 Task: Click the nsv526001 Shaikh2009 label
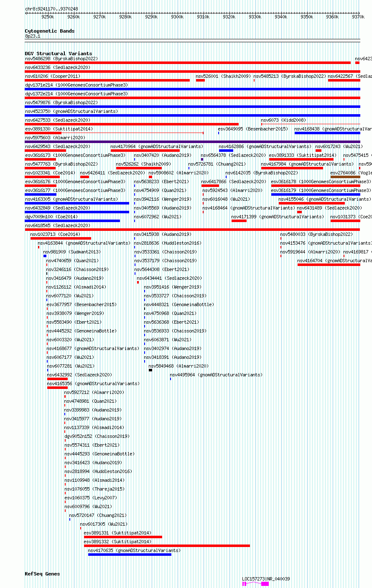(x=223, y=76)
